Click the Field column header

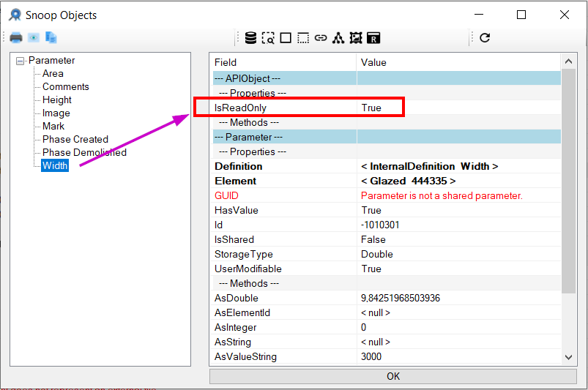point(284,62)
